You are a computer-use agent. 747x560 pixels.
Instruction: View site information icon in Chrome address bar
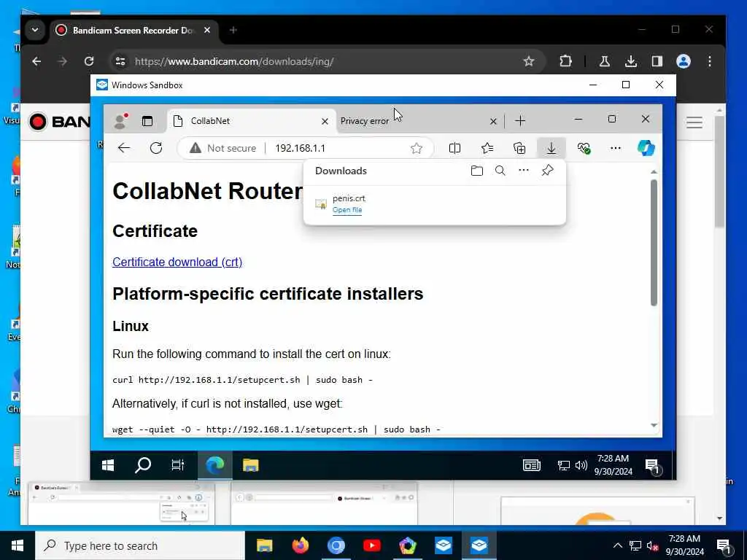pyautogui.click(x=120, y=61)
